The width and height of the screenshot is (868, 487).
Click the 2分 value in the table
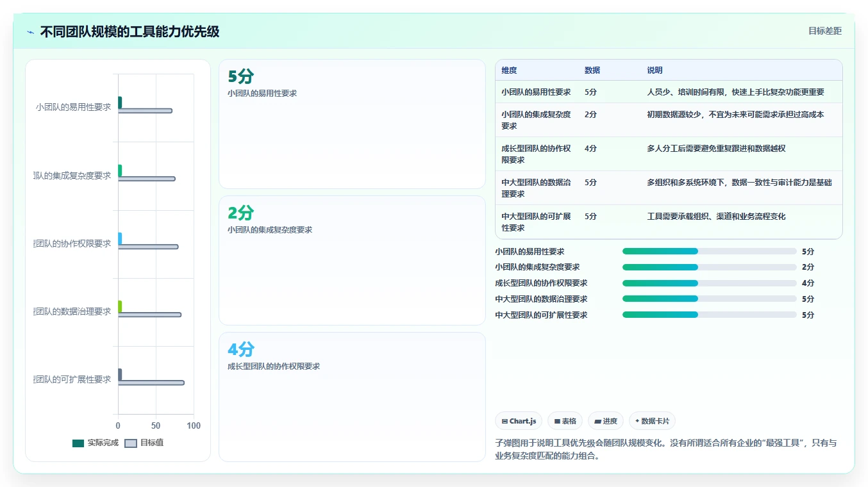[590, 115]
